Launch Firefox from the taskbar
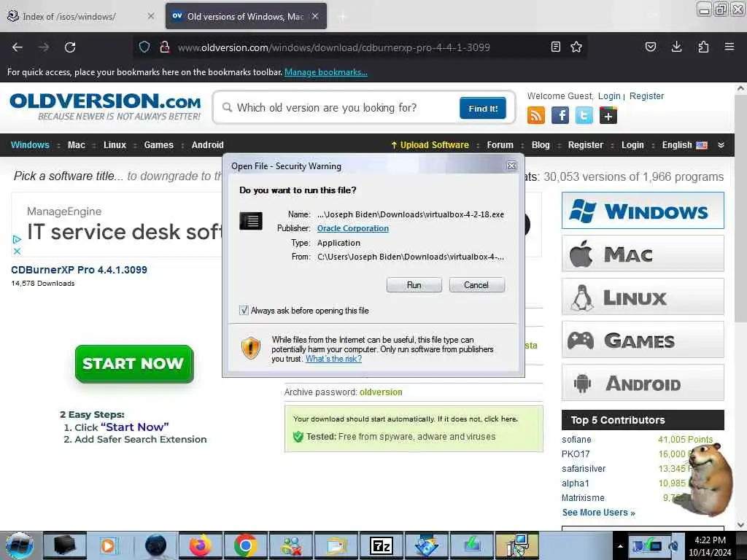Viewport: 747px width, 560px height. point(201,545)
